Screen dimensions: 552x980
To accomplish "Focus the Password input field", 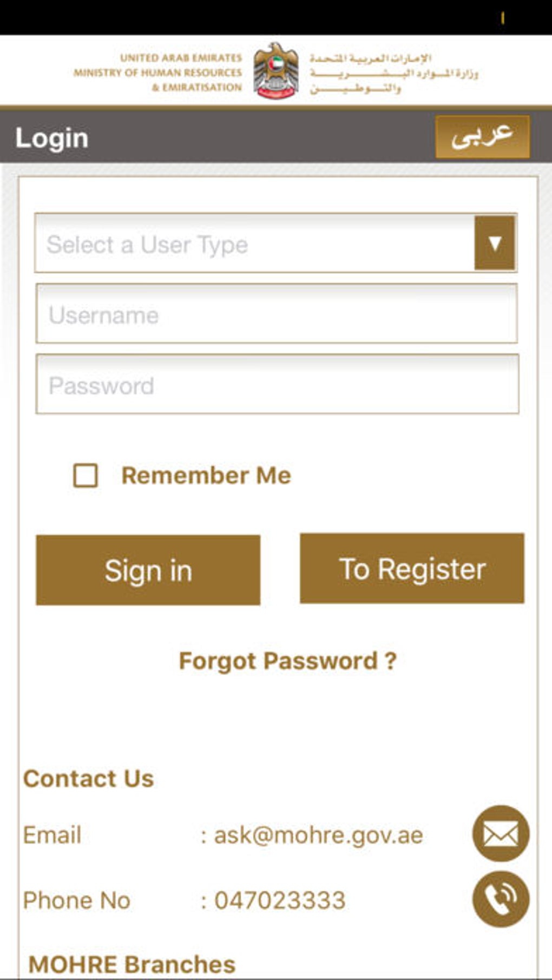I will coord(277,385).
